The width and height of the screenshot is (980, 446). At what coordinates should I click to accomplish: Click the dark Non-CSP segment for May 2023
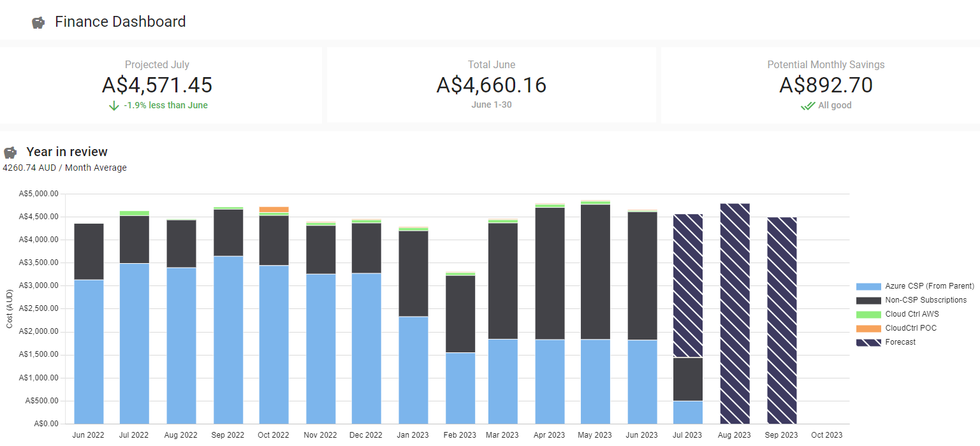tap(596, 272)
